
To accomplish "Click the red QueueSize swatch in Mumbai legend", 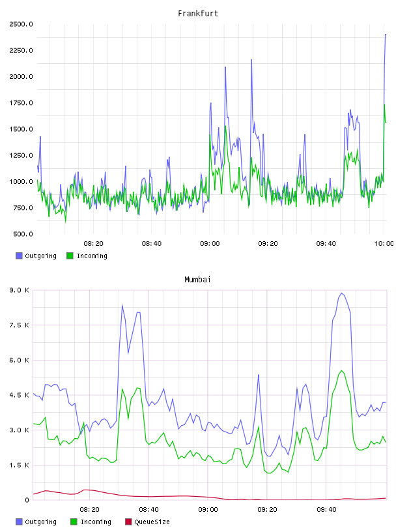I will coord(128,522).
